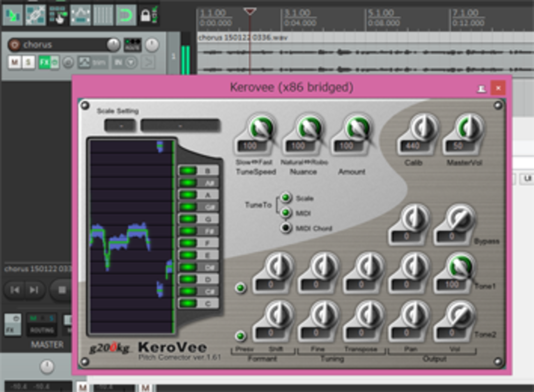The image size is (534, 392).
Task: Toggle grid lines toolbar icon
Action: click(x=103, y=16)
